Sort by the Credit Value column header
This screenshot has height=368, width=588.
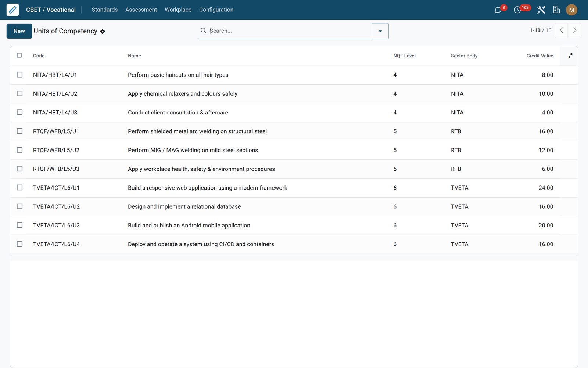(539, 56)
